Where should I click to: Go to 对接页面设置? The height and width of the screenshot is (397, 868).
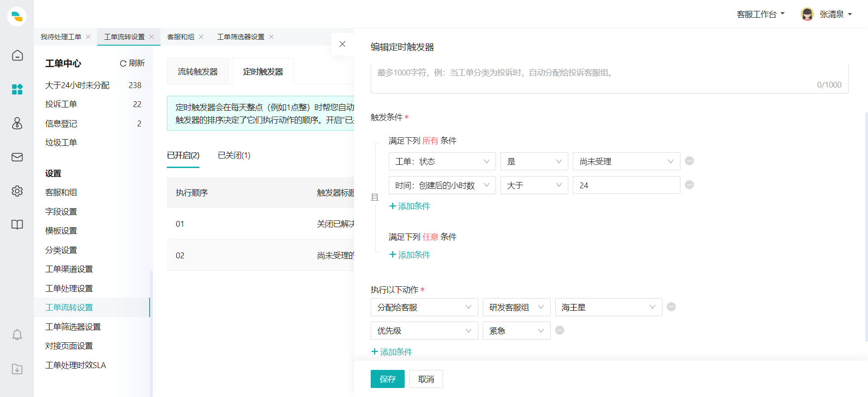pos(69,346)
